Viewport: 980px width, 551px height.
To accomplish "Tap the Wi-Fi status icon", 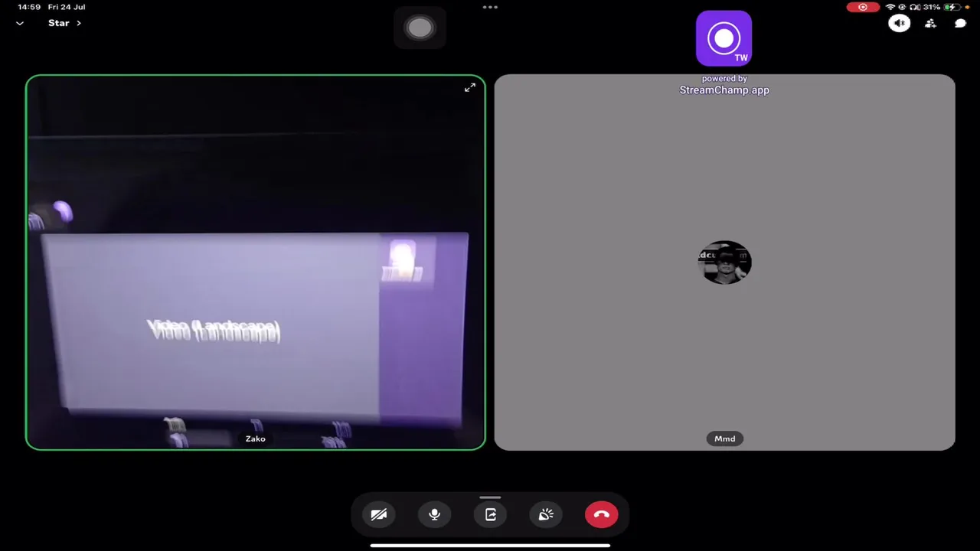I will [x=890, y=7].
